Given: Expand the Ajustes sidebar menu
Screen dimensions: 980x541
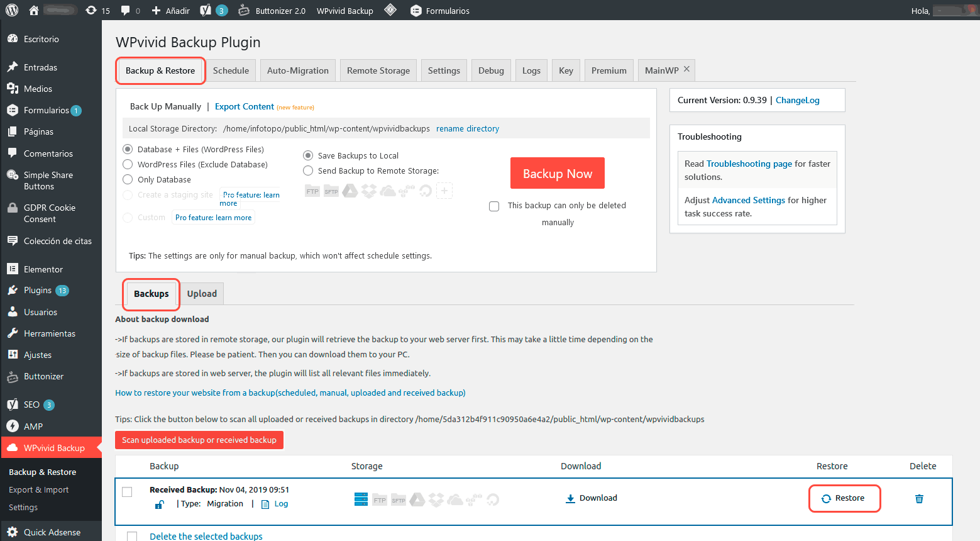Looking at the screenshot, I should coord(38,355).
